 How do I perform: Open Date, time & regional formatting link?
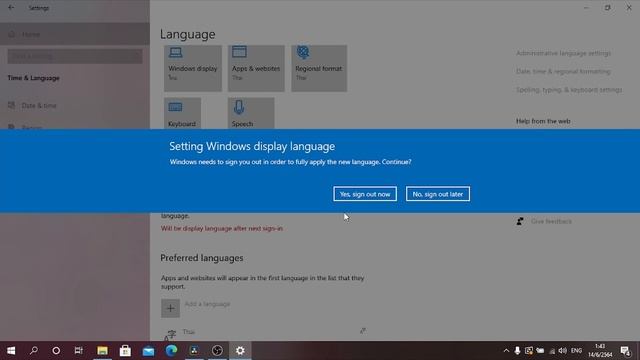[563, 71]
